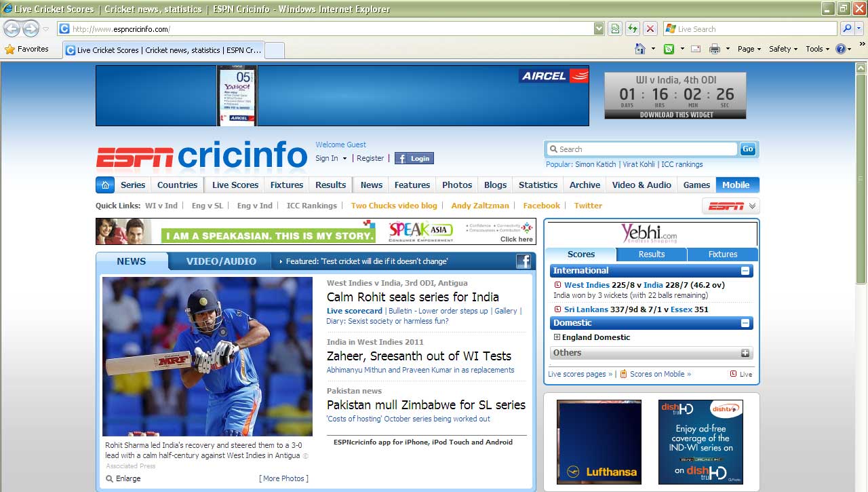Refresh the page with the green arrows
Image resolution: width=868 pixels, height=492 pixels.
tap(632, 29)
